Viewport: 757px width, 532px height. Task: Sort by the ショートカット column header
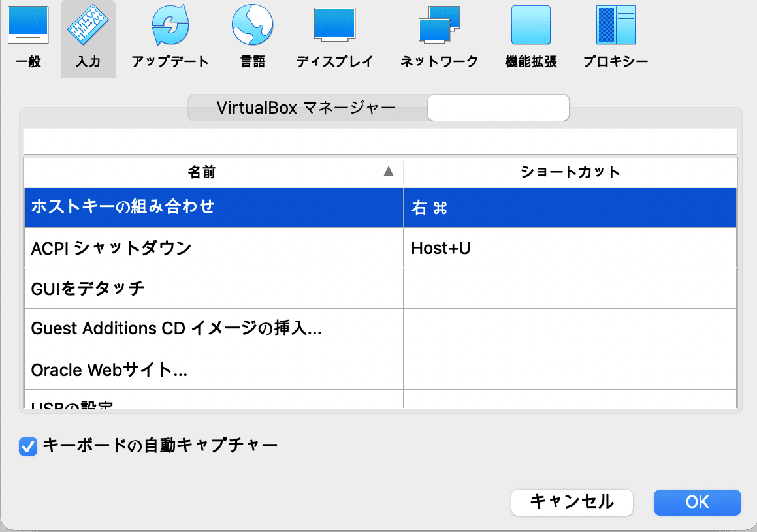point(570,172)
